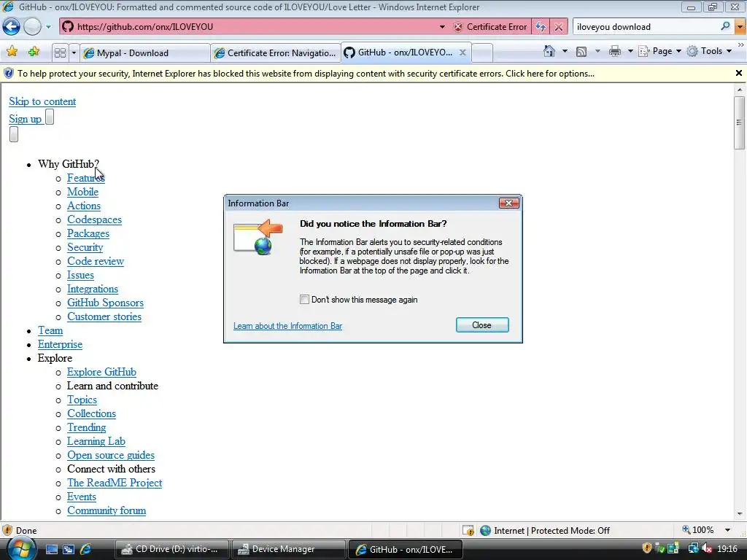Open the recent pages dropdown arrow

point(48,27)
